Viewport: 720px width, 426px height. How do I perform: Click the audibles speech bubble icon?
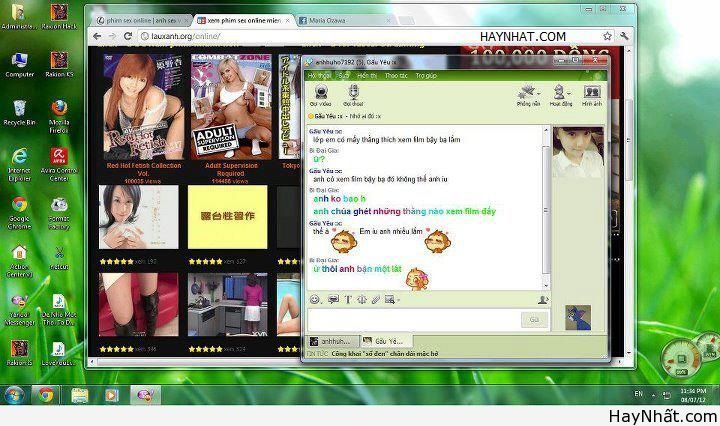click(x=333, y=300)
